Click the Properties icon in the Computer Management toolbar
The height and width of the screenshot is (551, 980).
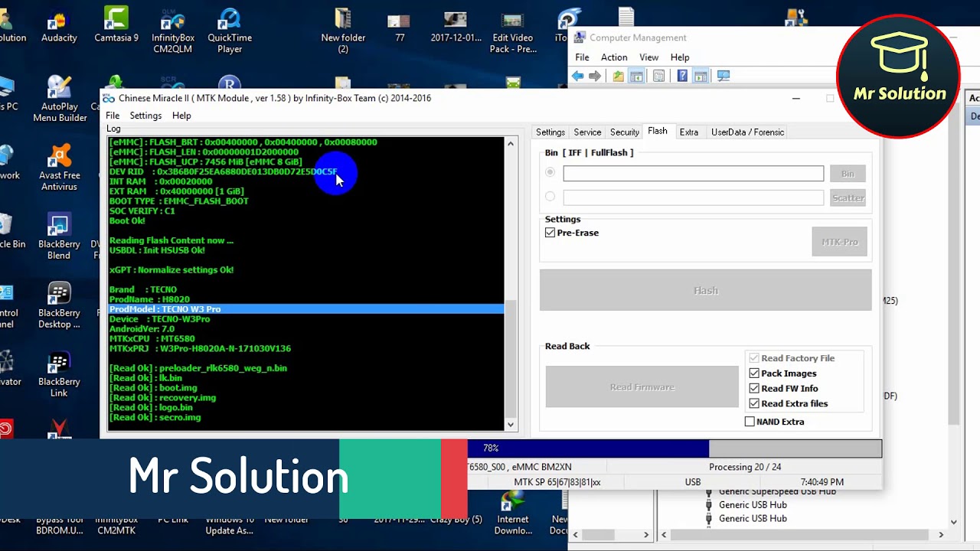coord(658,76)
